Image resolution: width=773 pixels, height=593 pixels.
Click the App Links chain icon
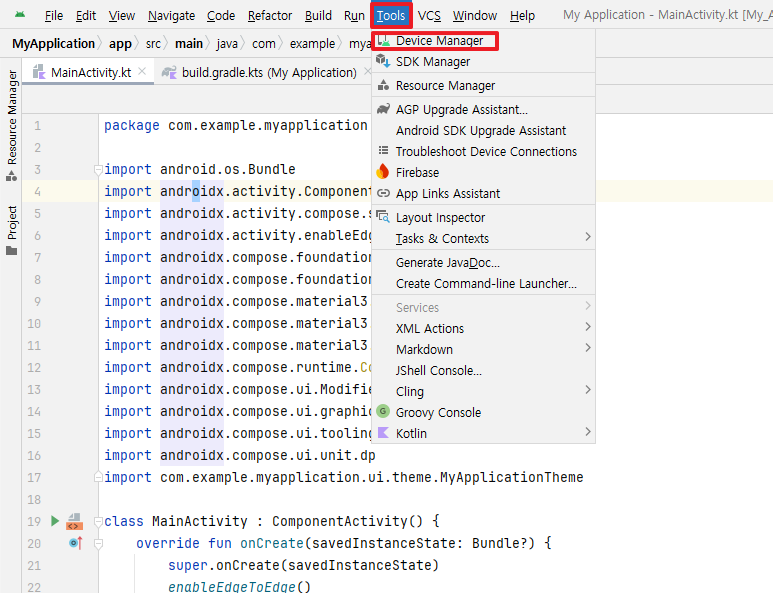(383, 193)
